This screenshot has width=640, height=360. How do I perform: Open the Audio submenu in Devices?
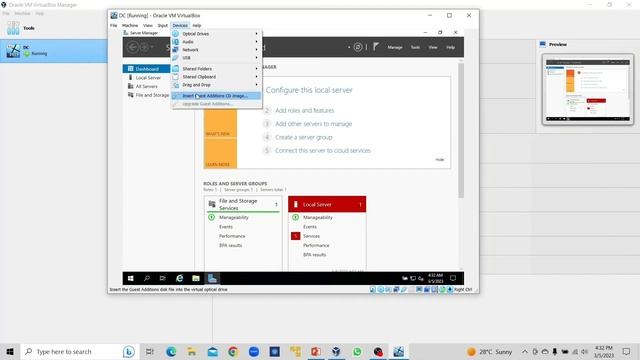pyautogui.click(x=216, y=42)
